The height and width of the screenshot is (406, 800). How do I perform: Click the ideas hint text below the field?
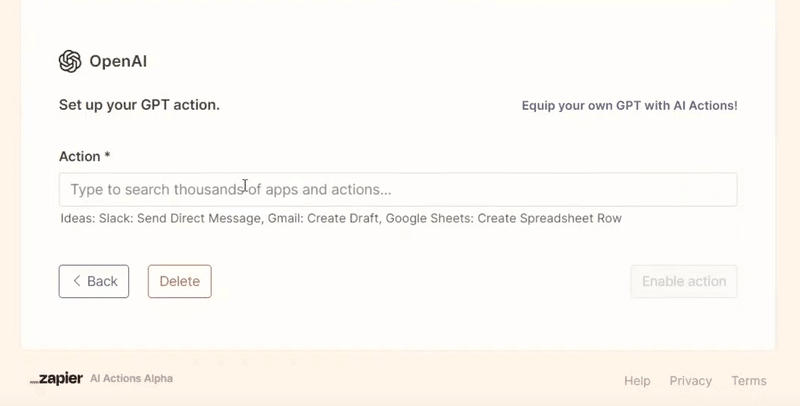click(341, 218)
